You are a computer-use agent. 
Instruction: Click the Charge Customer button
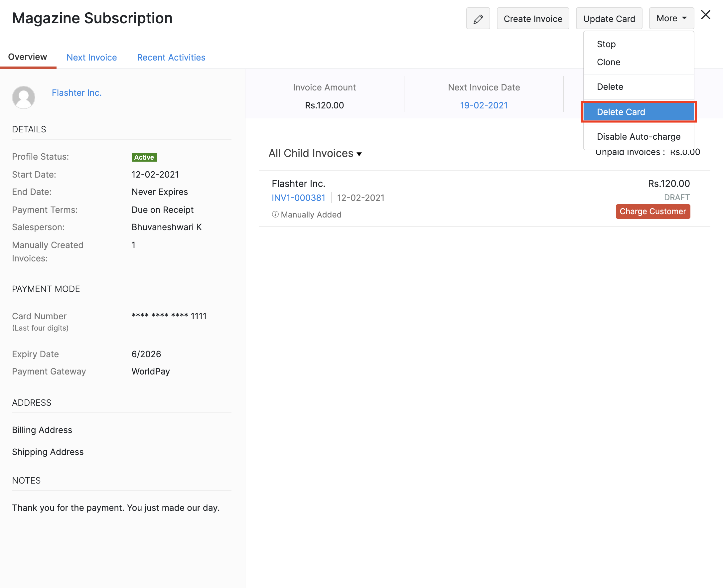coord(653,211)
